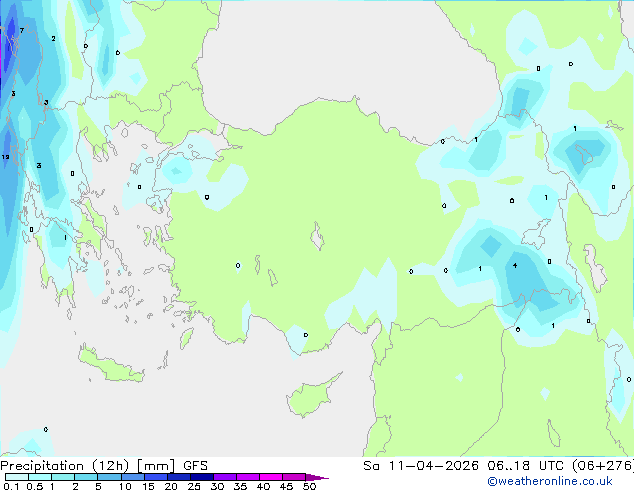
Task: Click the legend scale label '25'
Action: (194, 486)
